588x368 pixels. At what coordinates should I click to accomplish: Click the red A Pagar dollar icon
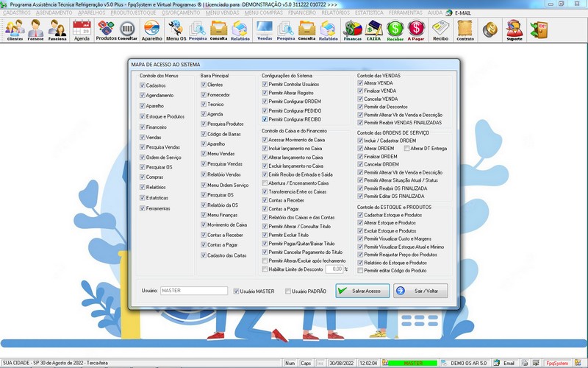[416, 30]
